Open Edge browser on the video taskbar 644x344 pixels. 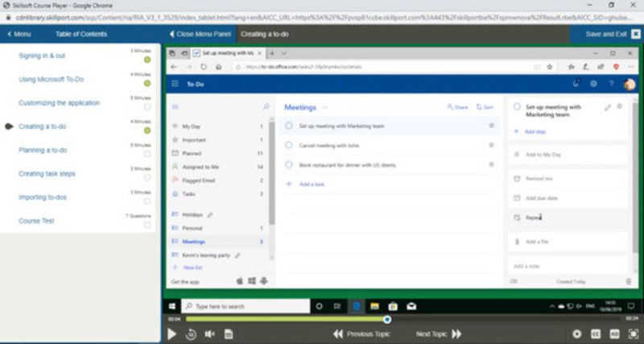coord(357,306)
